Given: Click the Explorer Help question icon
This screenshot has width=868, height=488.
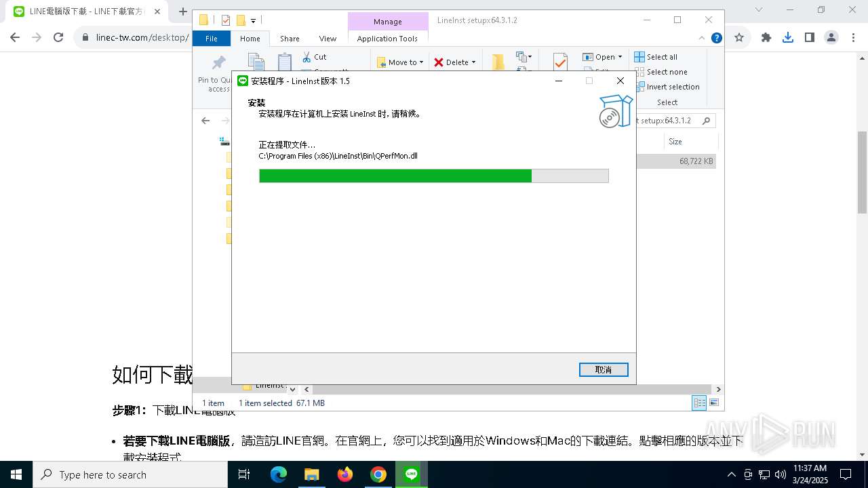Looking at the screenshot, I should pyautogui.click(x=716, y=38).
